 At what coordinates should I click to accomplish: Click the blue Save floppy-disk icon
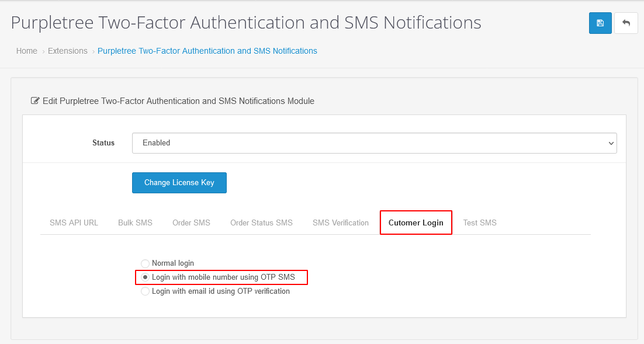click(x=600, y=23)
